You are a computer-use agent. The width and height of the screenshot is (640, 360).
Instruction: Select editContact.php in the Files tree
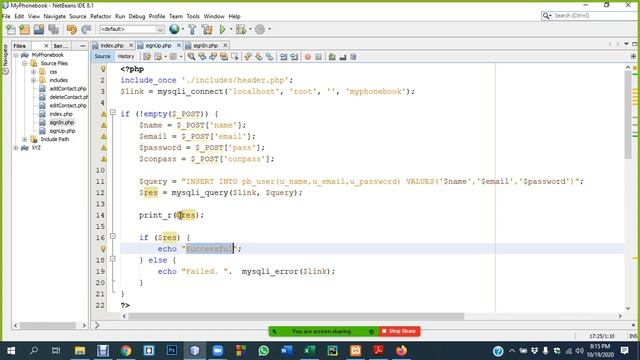(x=68, y=105)
